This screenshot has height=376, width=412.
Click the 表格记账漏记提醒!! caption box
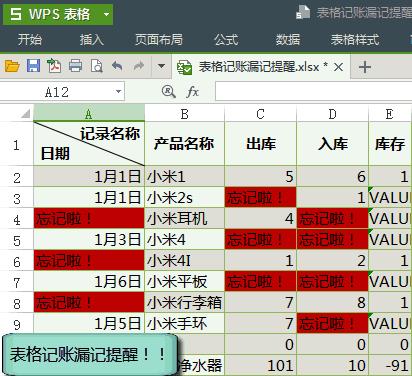(89, 354)
